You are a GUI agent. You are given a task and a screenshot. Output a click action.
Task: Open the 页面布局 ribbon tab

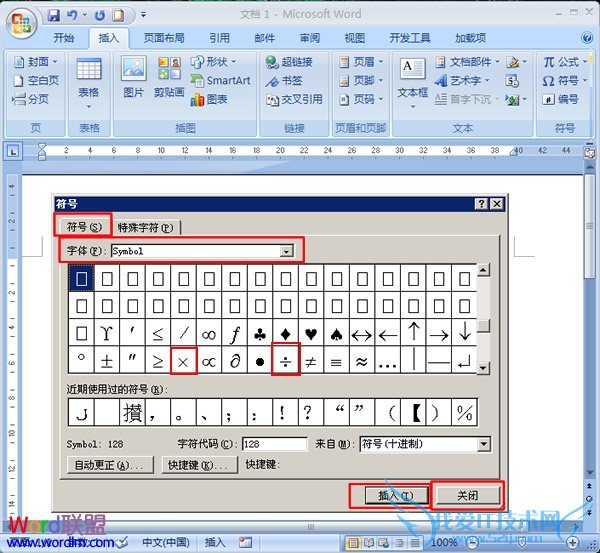tap(164, 38)
